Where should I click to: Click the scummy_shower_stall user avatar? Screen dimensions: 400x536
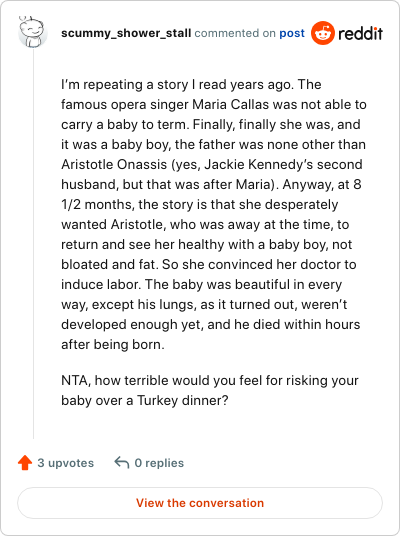[32, 32]
